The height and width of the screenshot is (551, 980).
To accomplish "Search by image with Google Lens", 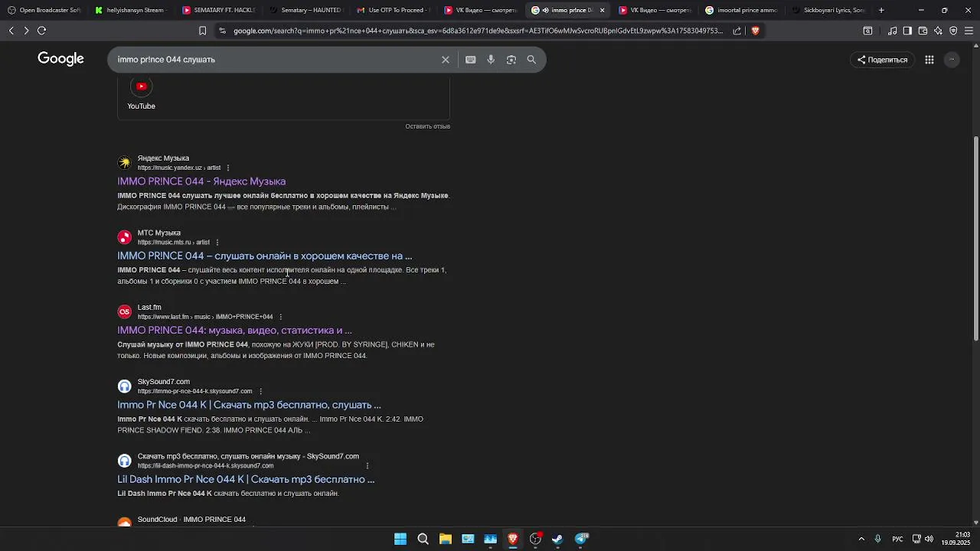I will 511,60.
